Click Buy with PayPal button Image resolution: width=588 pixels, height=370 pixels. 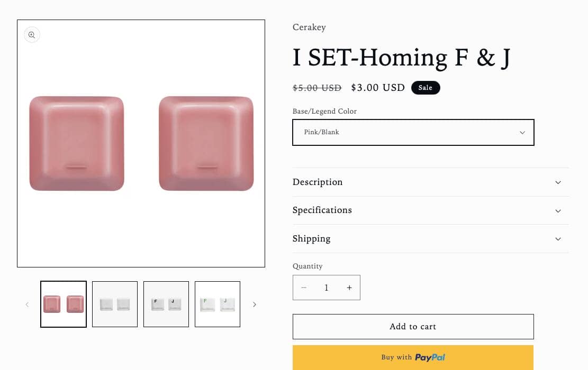[x=413, y=357]
